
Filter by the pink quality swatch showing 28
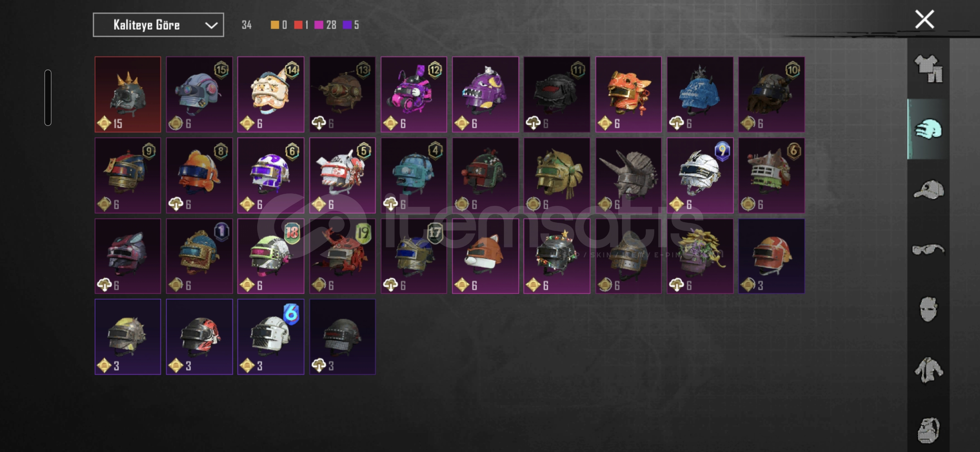(x=319, y=25)
